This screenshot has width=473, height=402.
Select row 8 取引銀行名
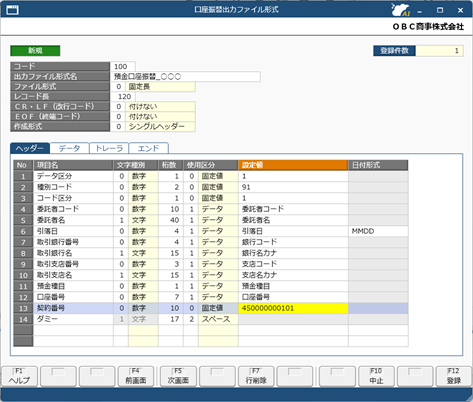pyautogui.click(x=73, y=253)
